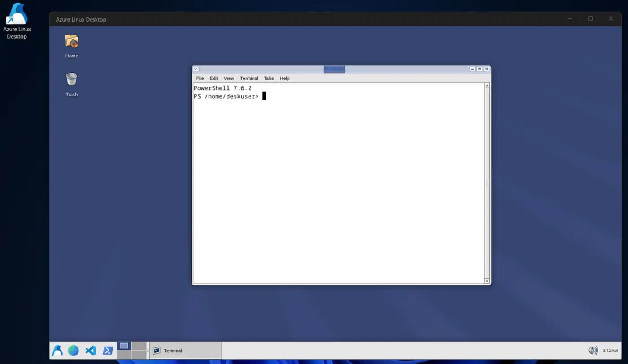Screen dimensions: 628x364
Task: Minimize the Terminal window
Action: pos(472,69)
